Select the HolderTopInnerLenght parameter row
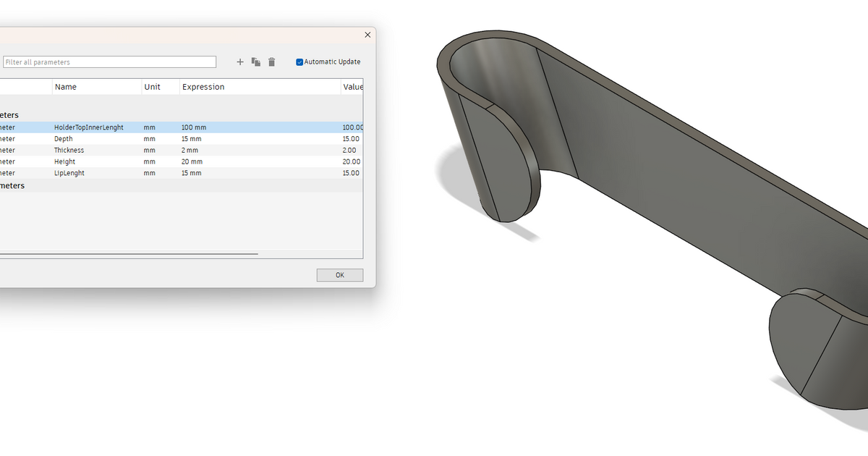Image resolution: width=868 pixels, height=456 pixels. [182, 127]
